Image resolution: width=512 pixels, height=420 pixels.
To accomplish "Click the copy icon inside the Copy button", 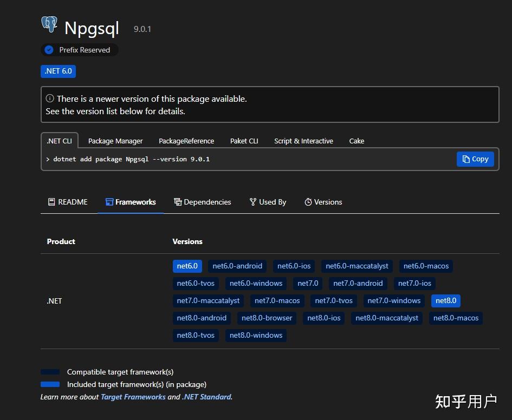I will pos(465,159).
